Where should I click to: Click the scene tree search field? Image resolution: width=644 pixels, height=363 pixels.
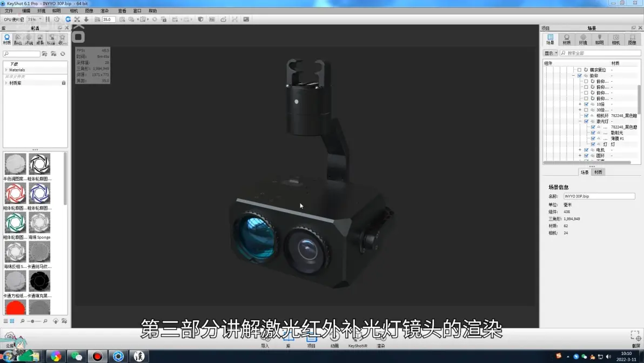(600, 53)
